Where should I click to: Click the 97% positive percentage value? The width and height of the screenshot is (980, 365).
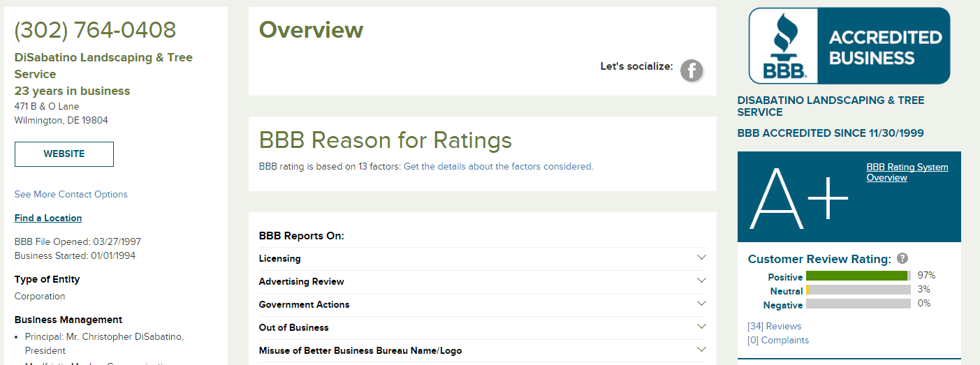pos(926,276)
